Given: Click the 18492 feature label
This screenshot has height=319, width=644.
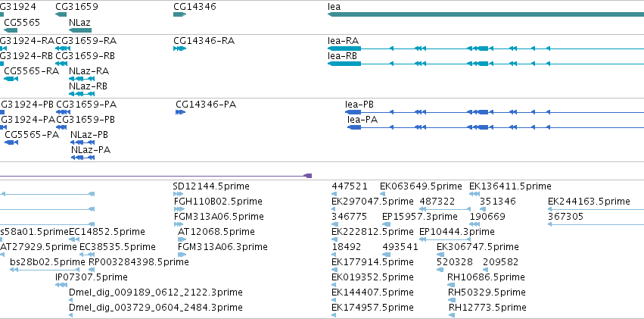Looking at the screenshot, I should pos(347,247).
